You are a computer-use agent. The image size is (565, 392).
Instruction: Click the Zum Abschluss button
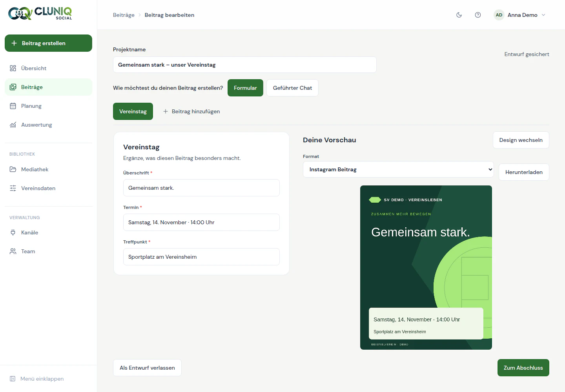click(x=523, y=368)
